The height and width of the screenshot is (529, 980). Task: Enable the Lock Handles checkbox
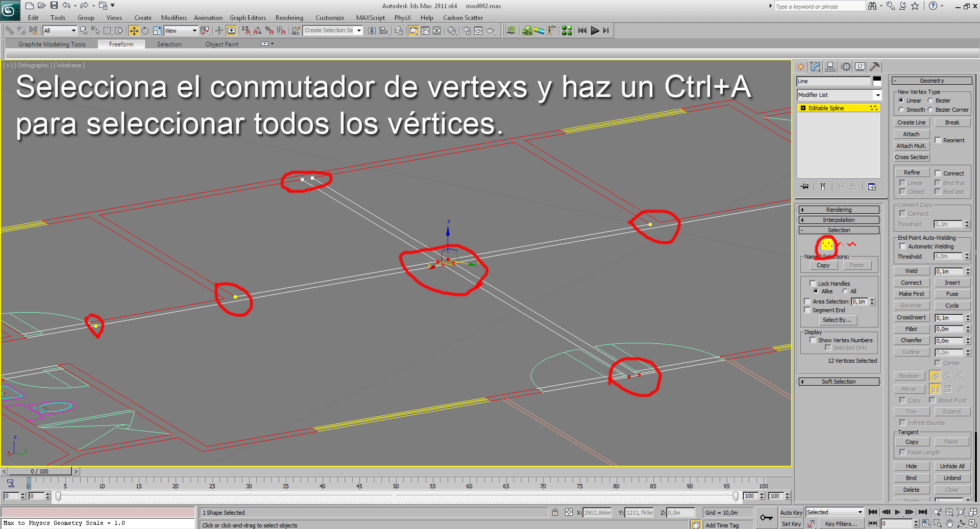(813, 284)
